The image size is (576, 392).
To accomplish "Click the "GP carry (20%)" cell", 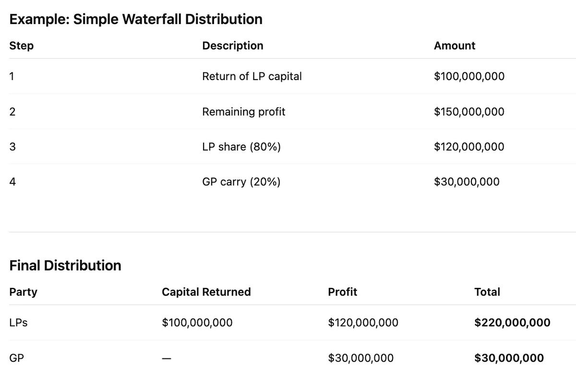I will pyautogui.click(x=241, y=182).
